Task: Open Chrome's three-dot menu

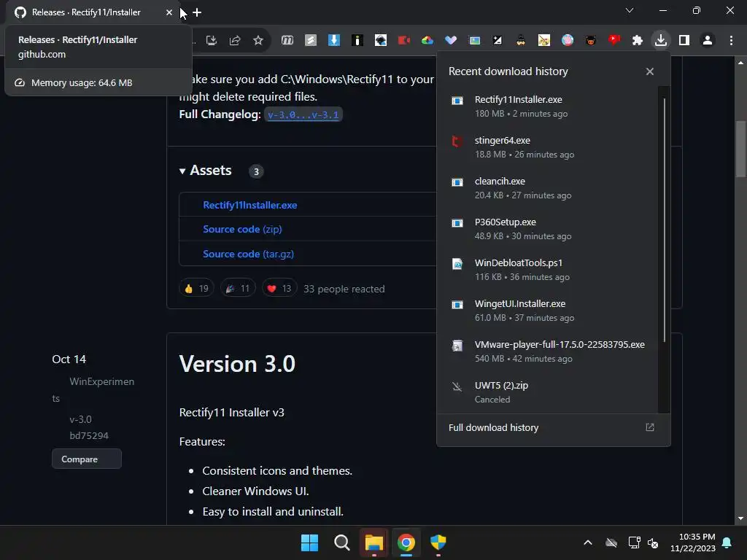Action: point(731,41)
